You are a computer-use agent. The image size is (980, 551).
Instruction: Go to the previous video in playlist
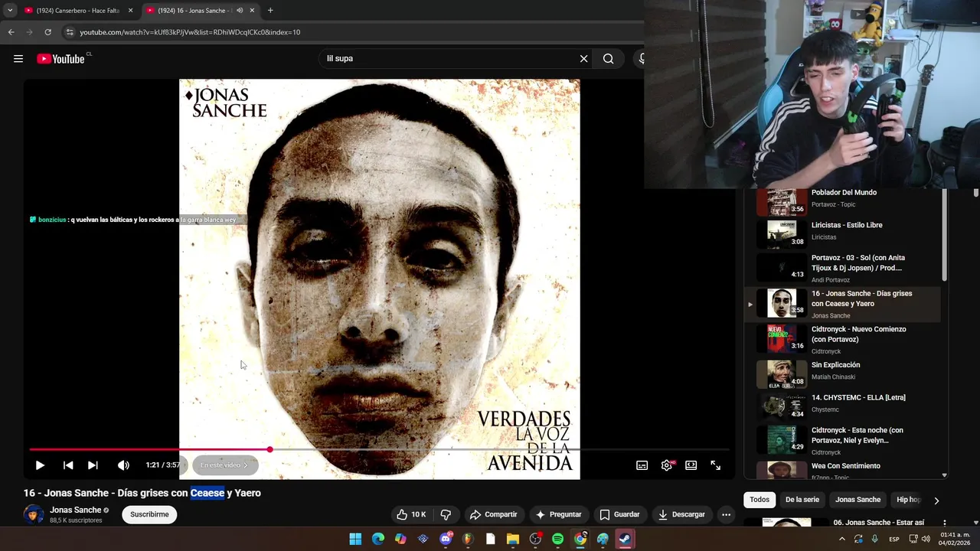(68, 465)
